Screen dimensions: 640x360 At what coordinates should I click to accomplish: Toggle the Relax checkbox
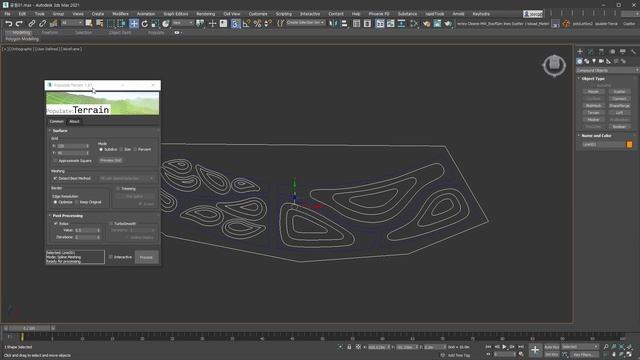click(x=56, y=224)
